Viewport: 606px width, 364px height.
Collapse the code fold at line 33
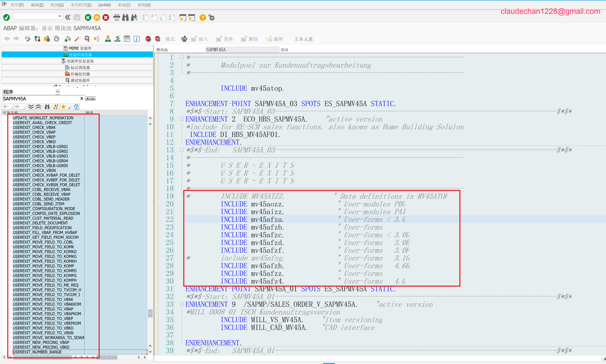click(182, 304)
